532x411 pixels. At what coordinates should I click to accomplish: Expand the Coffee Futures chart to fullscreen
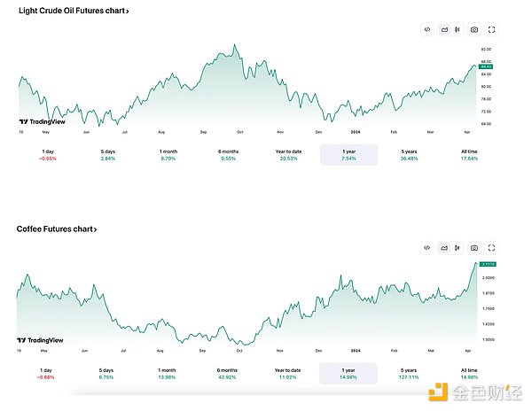(x=491, y=247)
